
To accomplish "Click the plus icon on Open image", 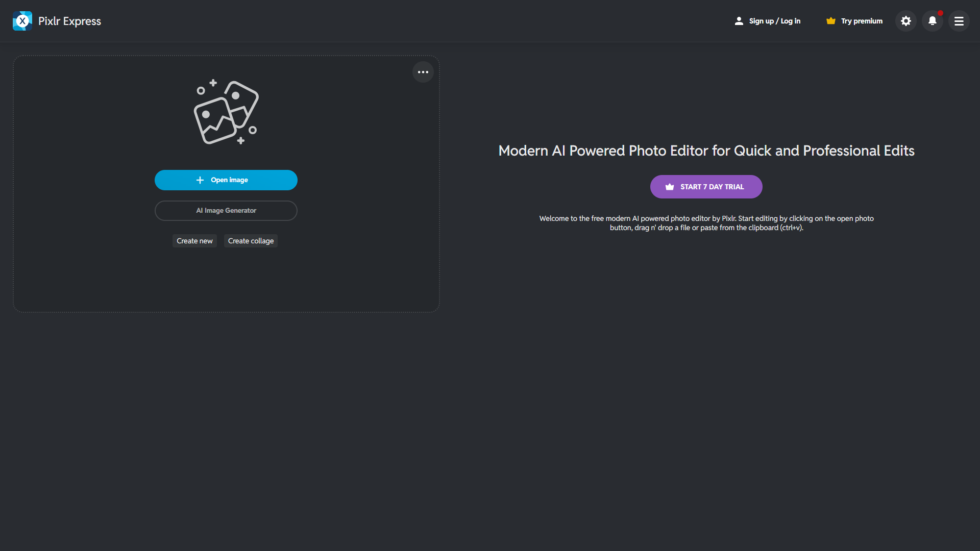I will (x=200, y=180).
